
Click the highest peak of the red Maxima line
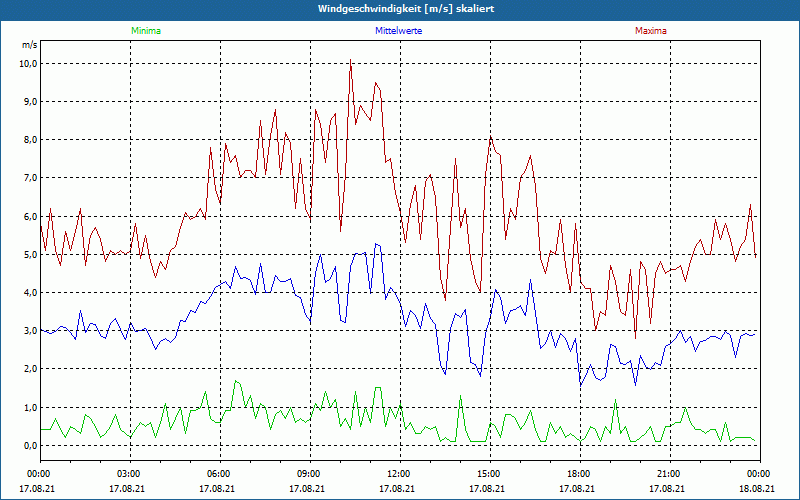350,61
